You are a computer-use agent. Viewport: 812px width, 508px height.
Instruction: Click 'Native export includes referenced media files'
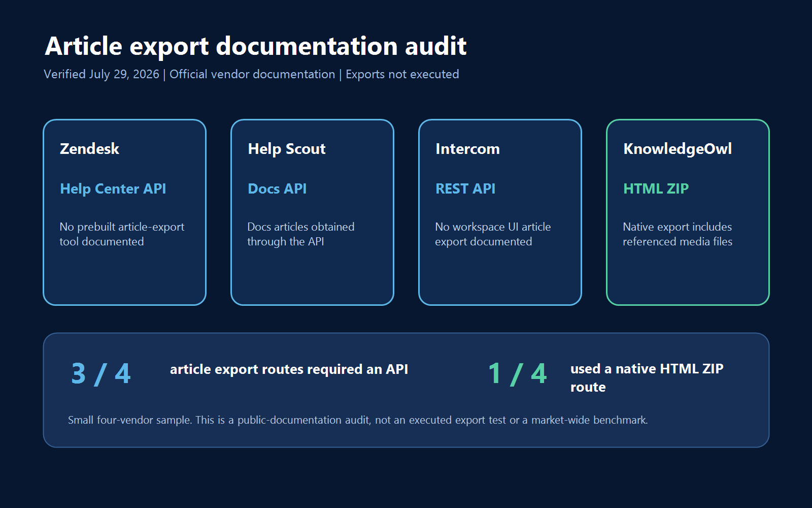click(x=678, y=234)
